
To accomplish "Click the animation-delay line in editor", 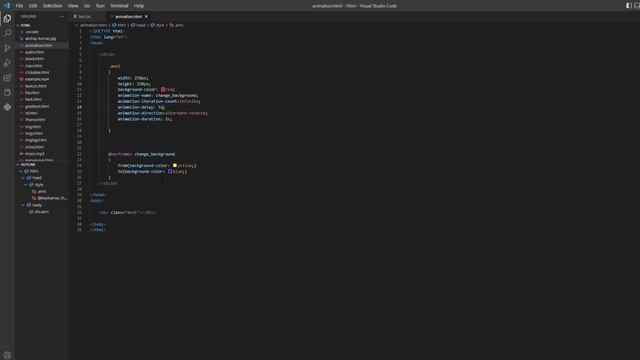I will pos(141,107).
